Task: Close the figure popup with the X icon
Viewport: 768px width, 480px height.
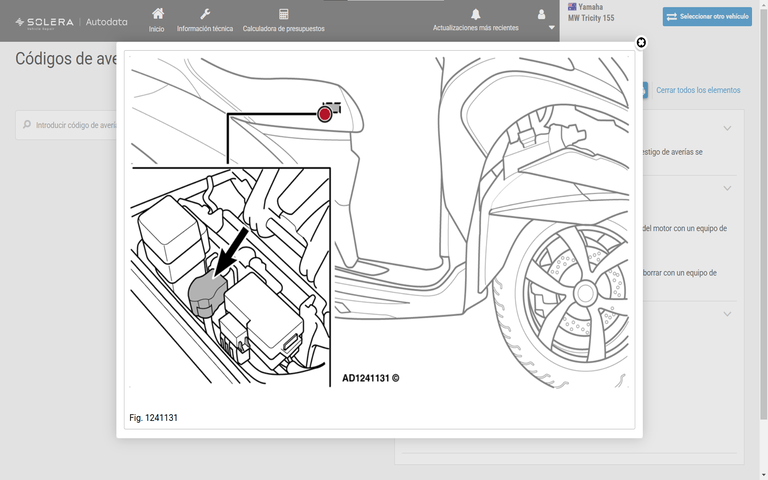Action: click(x=641, y=43)
